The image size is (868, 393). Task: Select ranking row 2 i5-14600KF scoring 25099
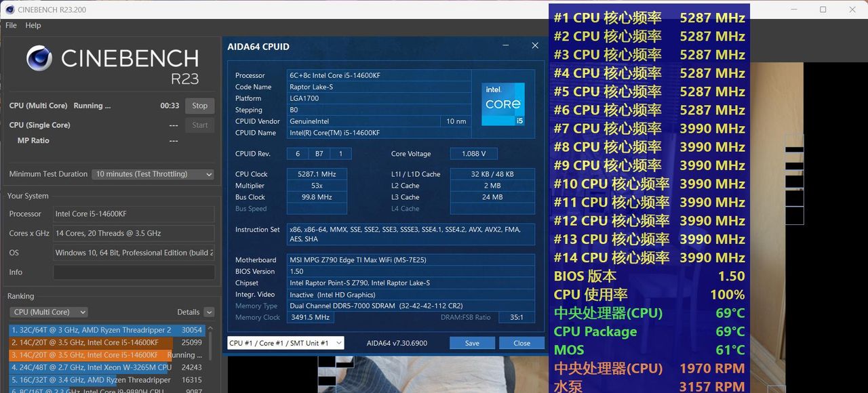coord(107,342)
